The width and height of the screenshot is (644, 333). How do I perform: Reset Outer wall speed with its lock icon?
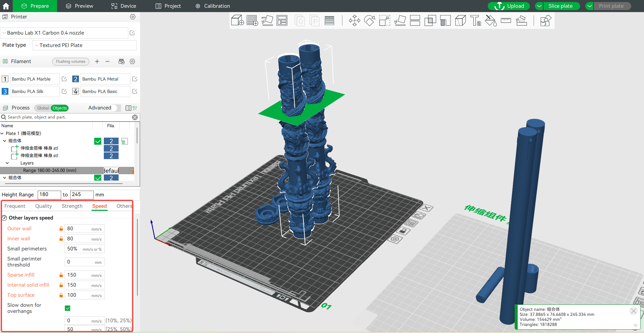click(x=61, y=229)
